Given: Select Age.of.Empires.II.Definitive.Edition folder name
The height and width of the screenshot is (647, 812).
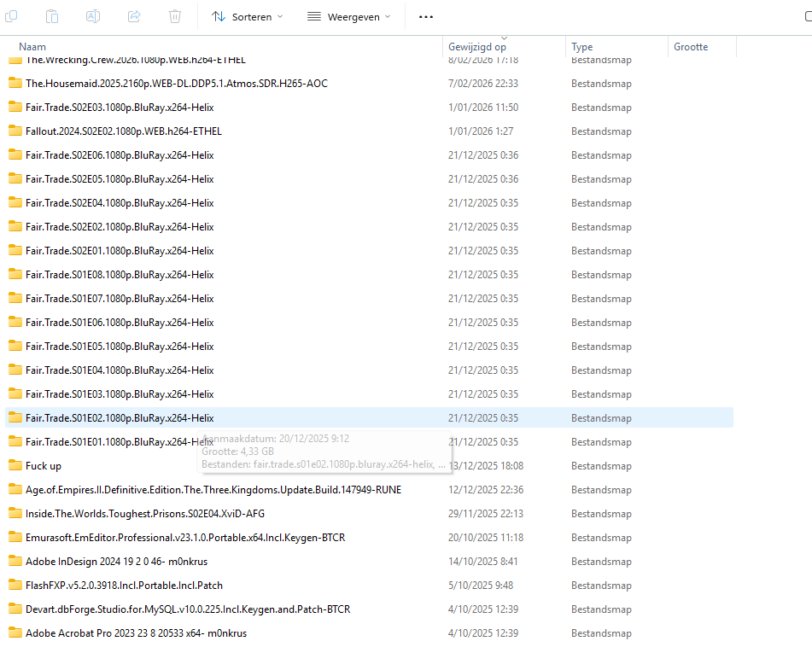Looking at the screenshot, I should [213, 490].
